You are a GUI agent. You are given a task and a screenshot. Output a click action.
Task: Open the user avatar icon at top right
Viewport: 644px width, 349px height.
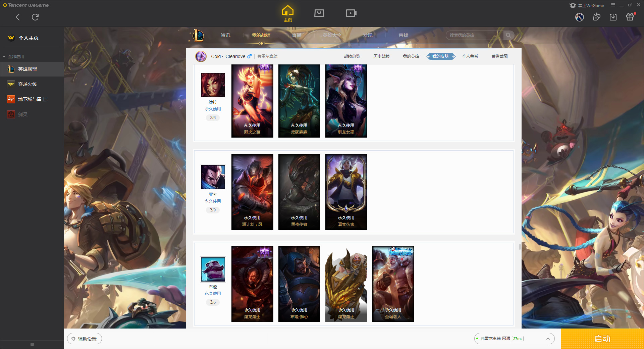tap(580, 17)
